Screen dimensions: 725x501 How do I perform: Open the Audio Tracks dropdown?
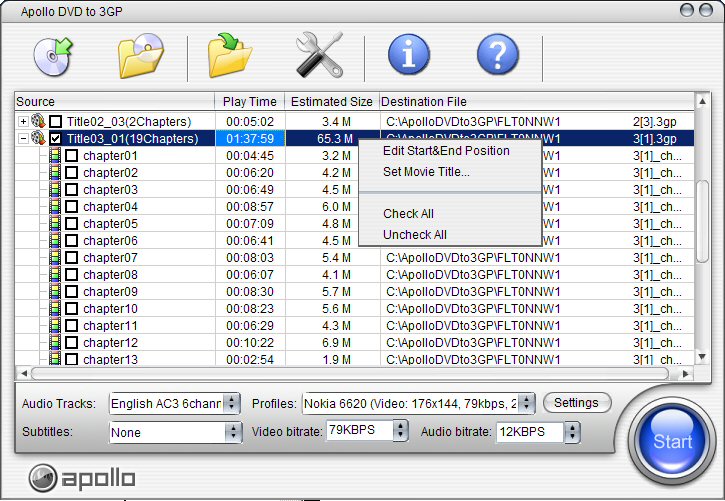click(x=232, y=403)
